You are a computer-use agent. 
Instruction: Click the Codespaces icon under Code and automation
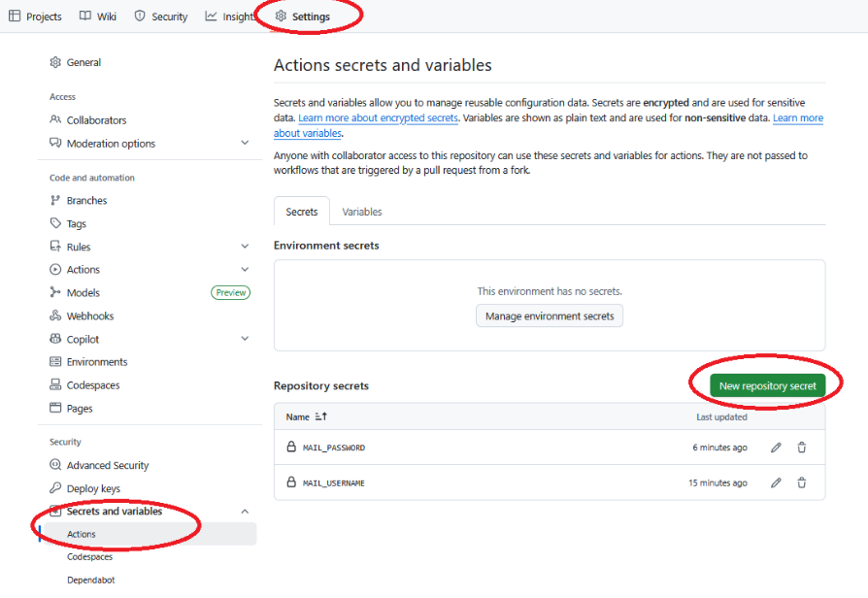coord(55,385)
